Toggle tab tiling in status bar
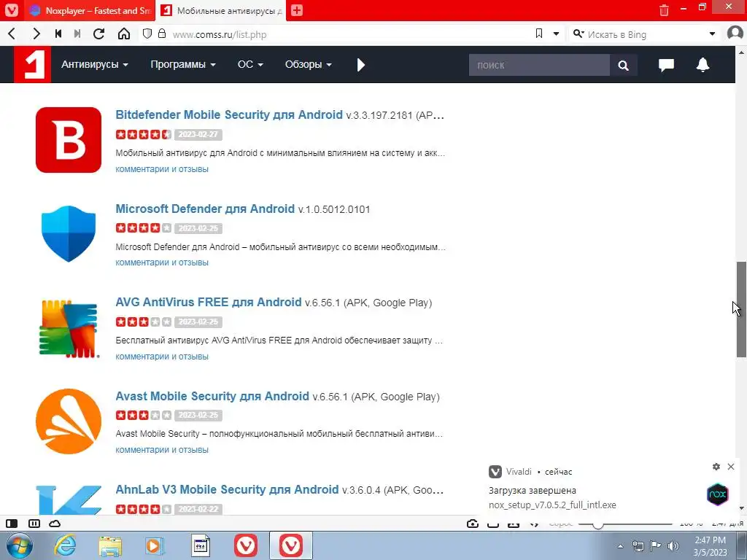 34,524
